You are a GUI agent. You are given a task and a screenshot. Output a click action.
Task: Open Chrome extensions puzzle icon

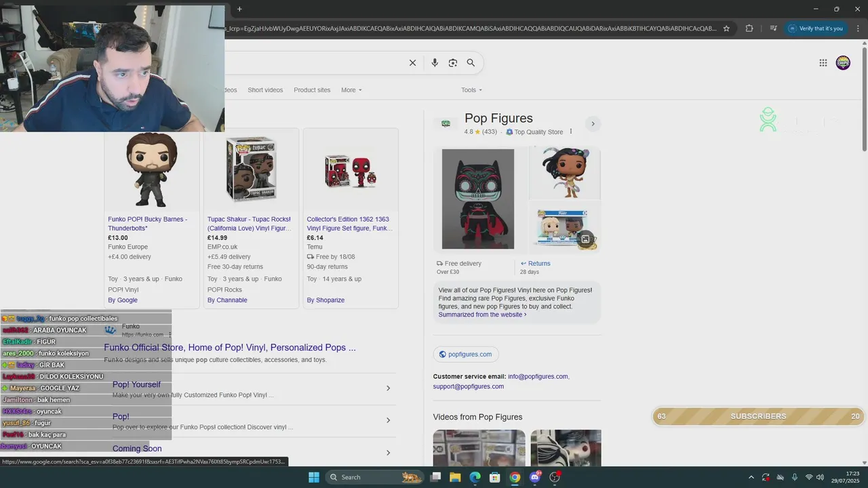point(749,28)
